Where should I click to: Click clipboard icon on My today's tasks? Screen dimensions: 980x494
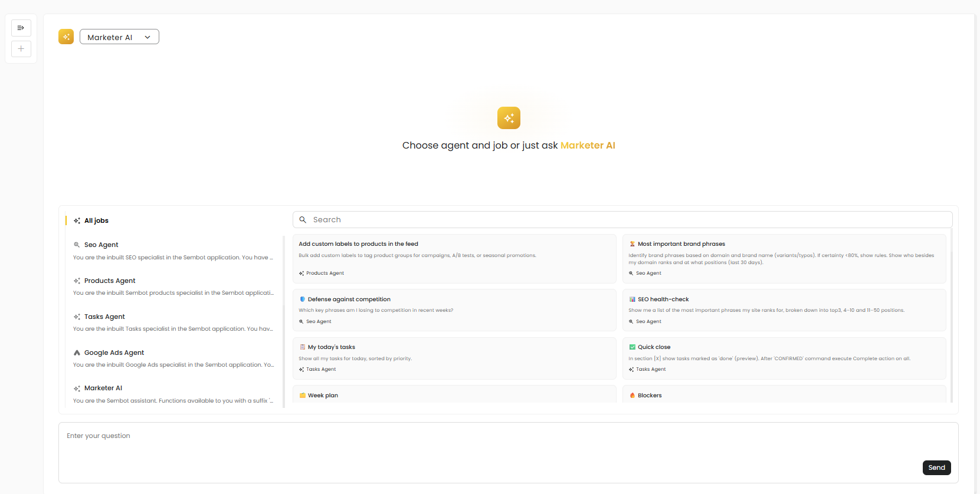point(302,347)
